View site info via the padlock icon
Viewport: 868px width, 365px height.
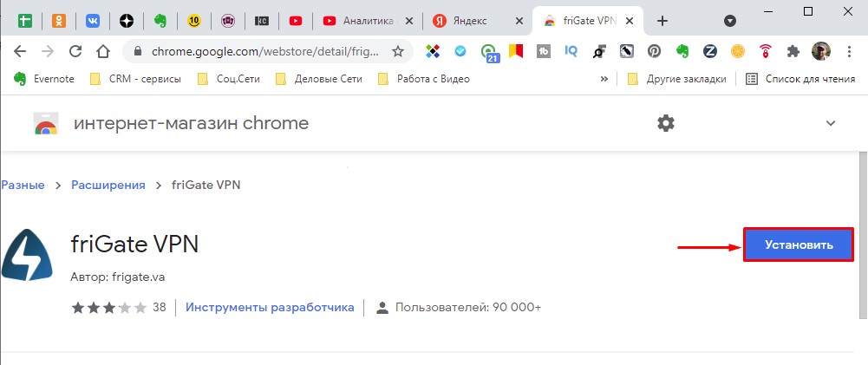pos(139,51)
